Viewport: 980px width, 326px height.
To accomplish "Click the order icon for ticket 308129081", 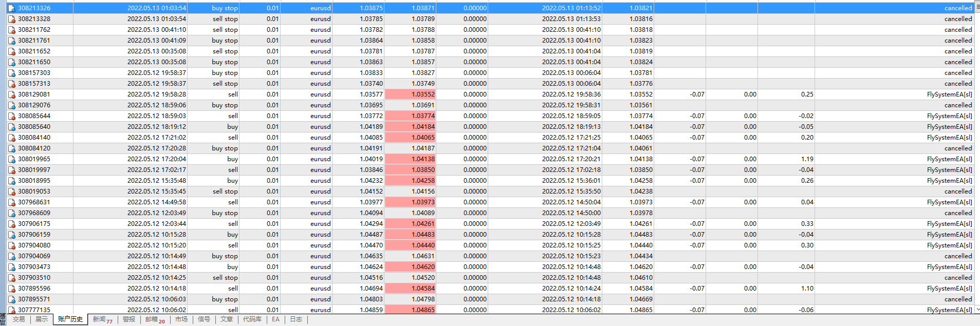I will tap(11, 94).
